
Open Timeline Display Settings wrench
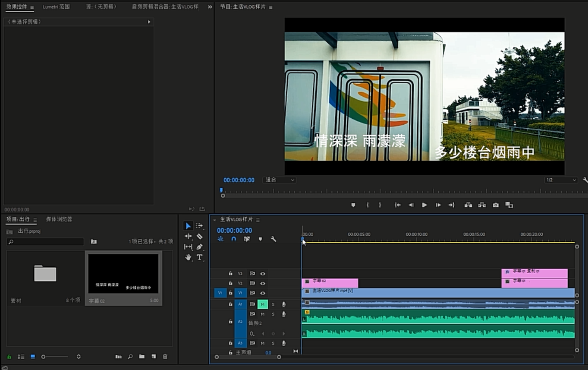[273, 239]
